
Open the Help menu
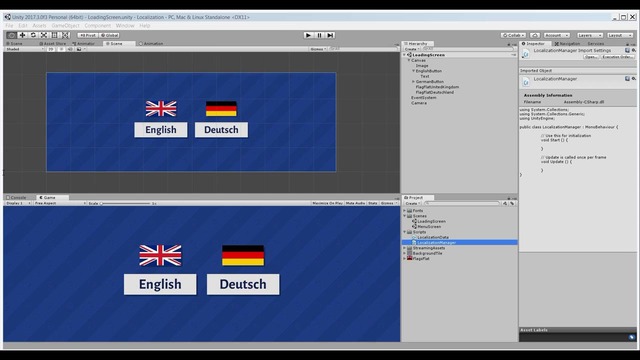coord(144,25)
